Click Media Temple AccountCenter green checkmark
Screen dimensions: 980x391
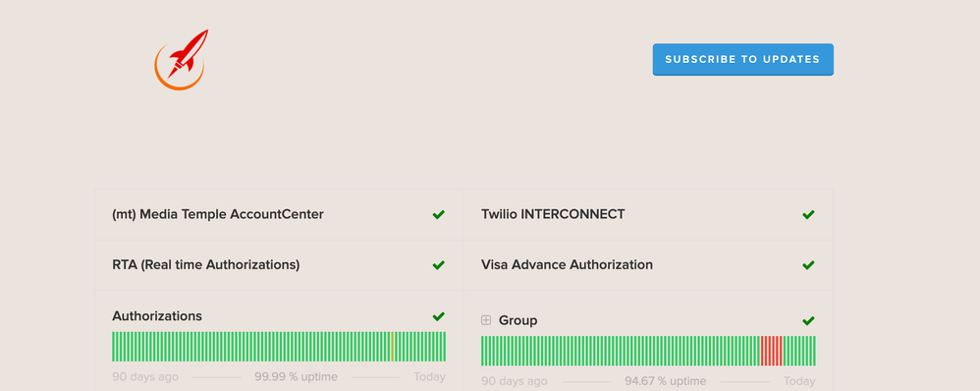tap(439, 214)
